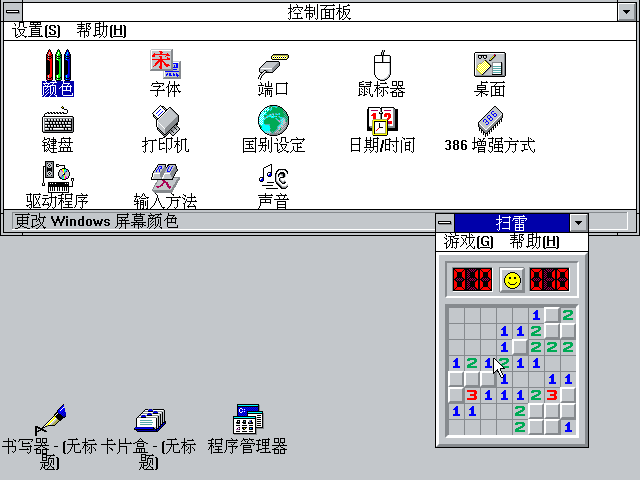
Task: Open the 扫雷 window system menu box
Action: coord(445,222)
